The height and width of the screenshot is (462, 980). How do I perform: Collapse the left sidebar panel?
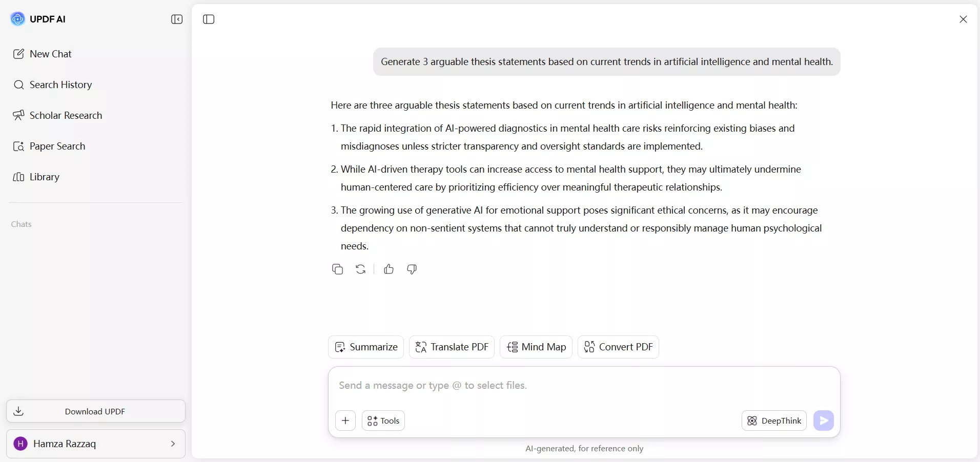(177, 19)
